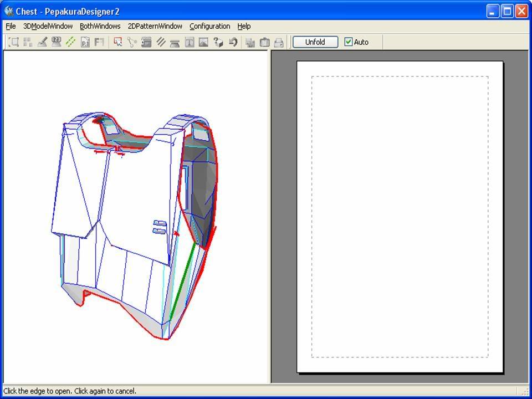Maximize the PepakuraDesigner window

click(x=508, y=12)
